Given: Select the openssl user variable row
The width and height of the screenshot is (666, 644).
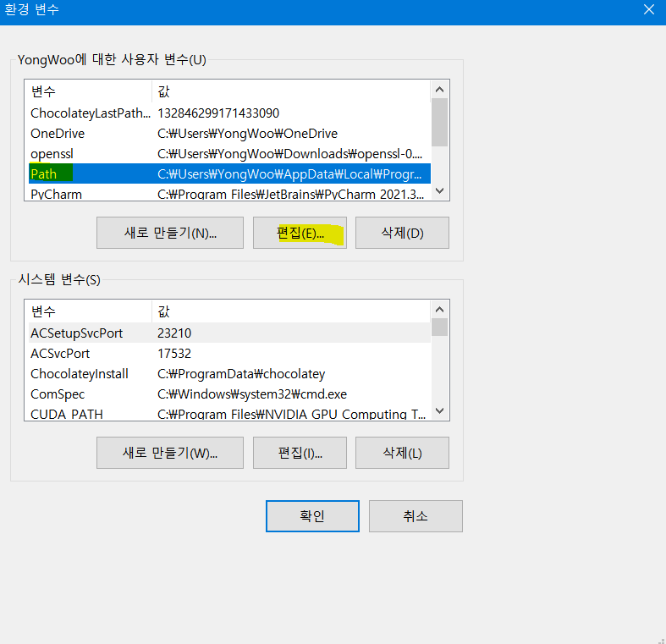Looking at the screenshot, I should (x=229, y=154).
